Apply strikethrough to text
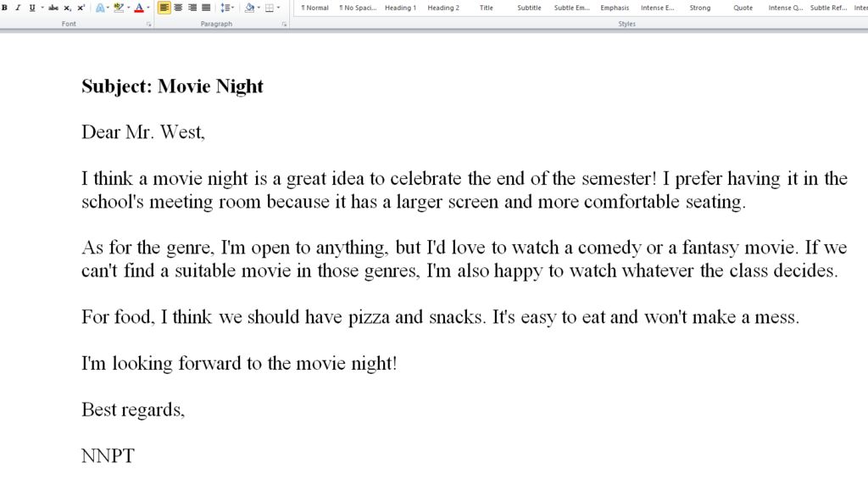 (x=53, y=8)
